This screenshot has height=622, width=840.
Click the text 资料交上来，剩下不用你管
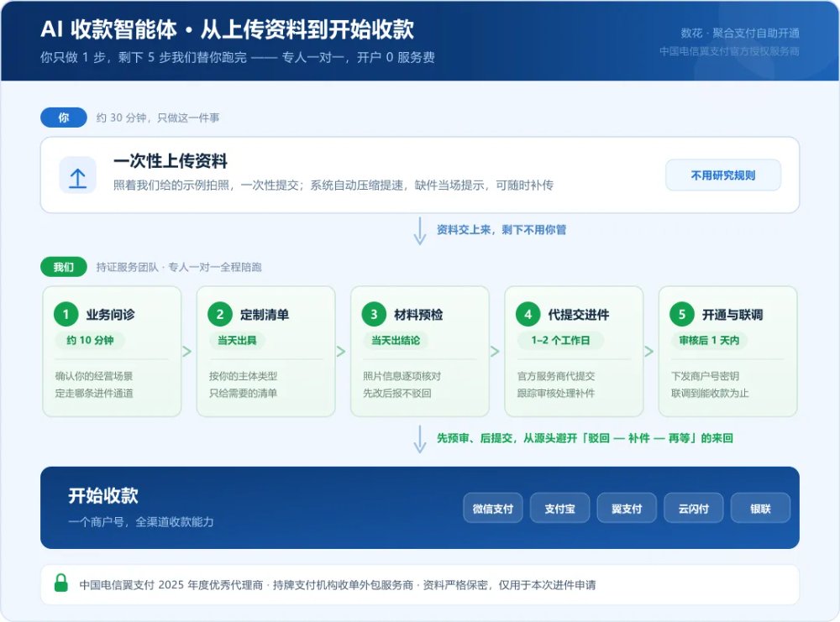tap(501, 230)
